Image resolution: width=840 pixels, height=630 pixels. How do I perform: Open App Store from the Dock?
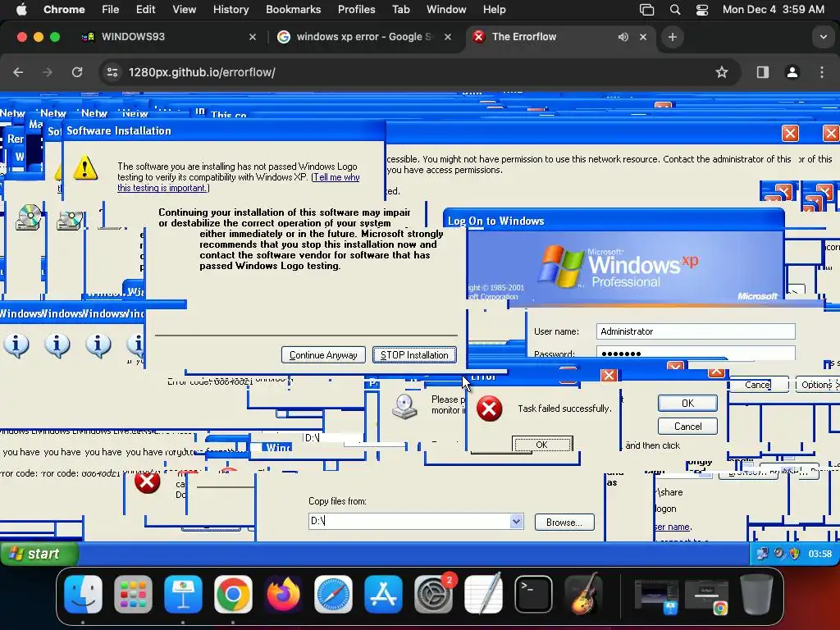383,594
